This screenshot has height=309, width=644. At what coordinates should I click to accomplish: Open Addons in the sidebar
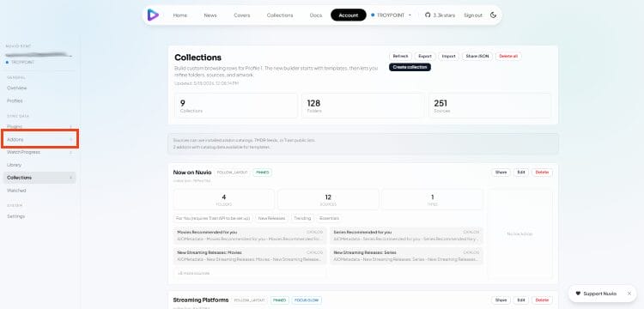pos(39,140)
